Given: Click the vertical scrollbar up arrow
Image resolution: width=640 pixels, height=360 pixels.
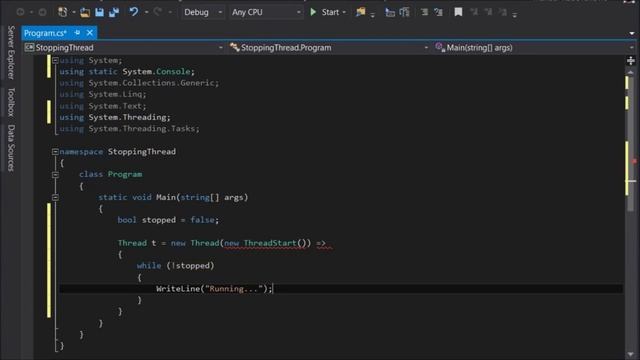Looking at the screenshot, I should [x=631, y=72].
